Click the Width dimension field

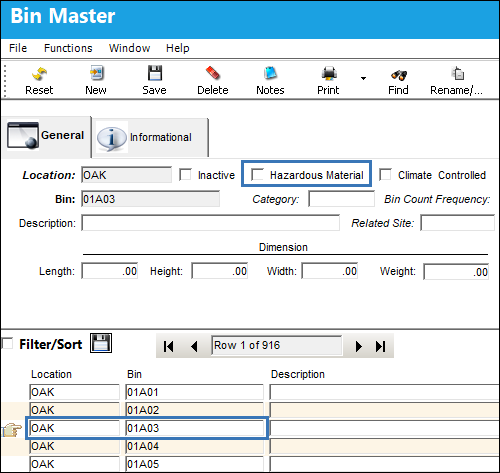(x=330, y=271)
